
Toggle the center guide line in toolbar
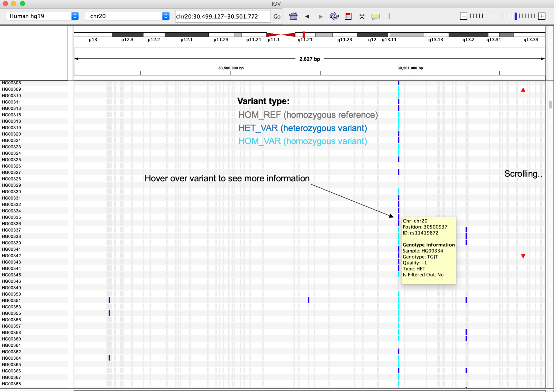coord(389,16)
